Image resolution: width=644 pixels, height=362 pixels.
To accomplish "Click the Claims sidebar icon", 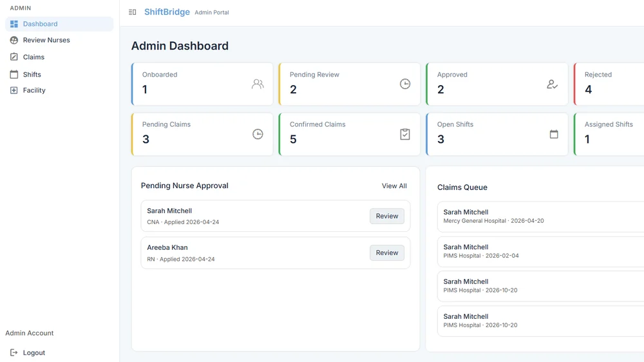I will pos(14,57).
